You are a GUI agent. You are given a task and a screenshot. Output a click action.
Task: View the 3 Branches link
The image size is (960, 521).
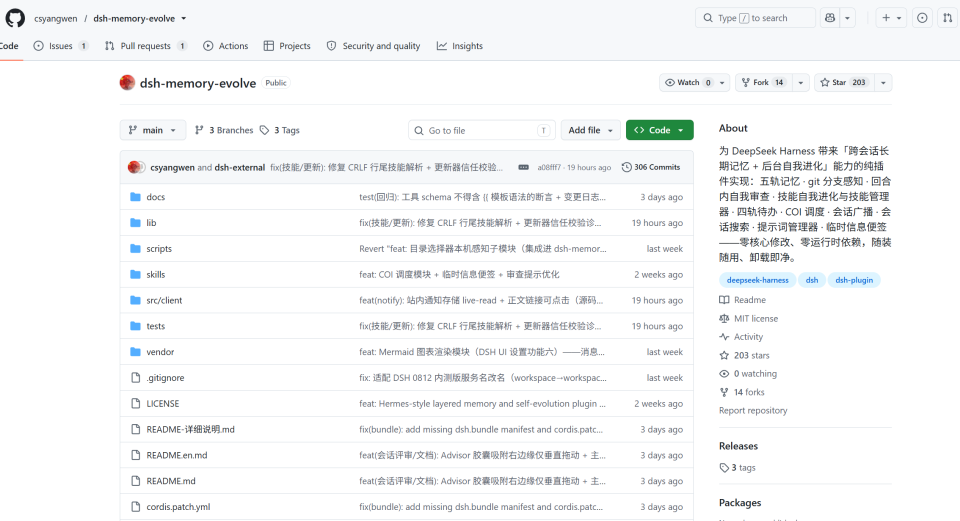coord(223,130)
